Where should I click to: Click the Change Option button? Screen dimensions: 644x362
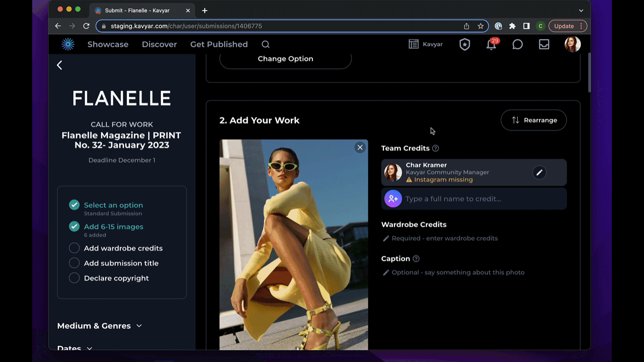(285, 59)
